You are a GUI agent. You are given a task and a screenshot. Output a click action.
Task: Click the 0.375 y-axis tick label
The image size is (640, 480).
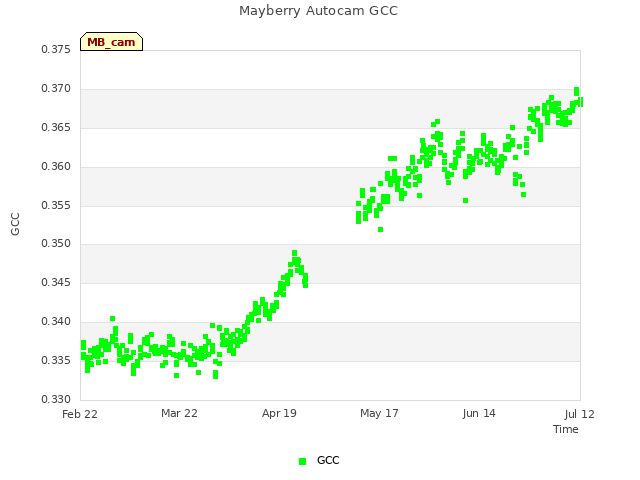tap(56, 50)
